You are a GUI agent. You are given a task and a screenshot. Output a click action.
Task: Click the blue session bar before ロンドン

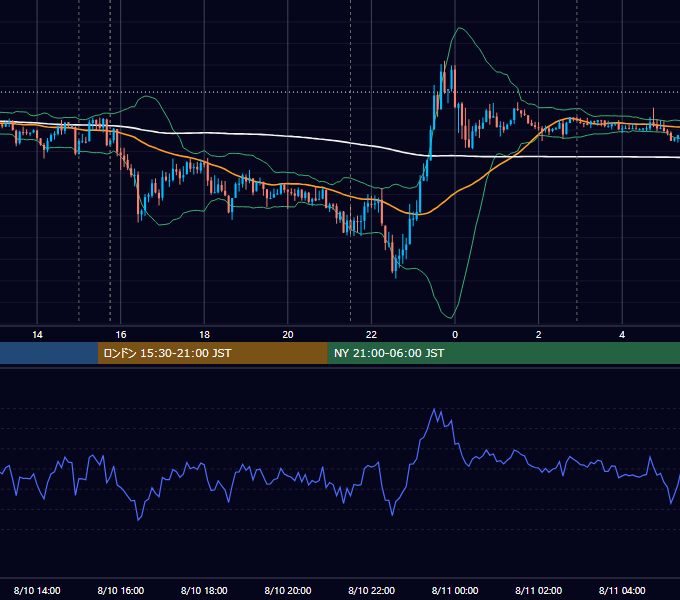(x=49, y=353)
